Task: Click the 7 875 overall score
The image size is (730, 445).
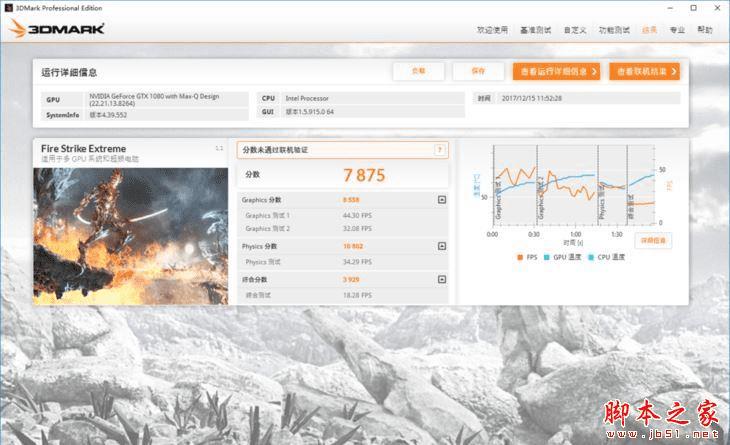Action: [364, 175]
